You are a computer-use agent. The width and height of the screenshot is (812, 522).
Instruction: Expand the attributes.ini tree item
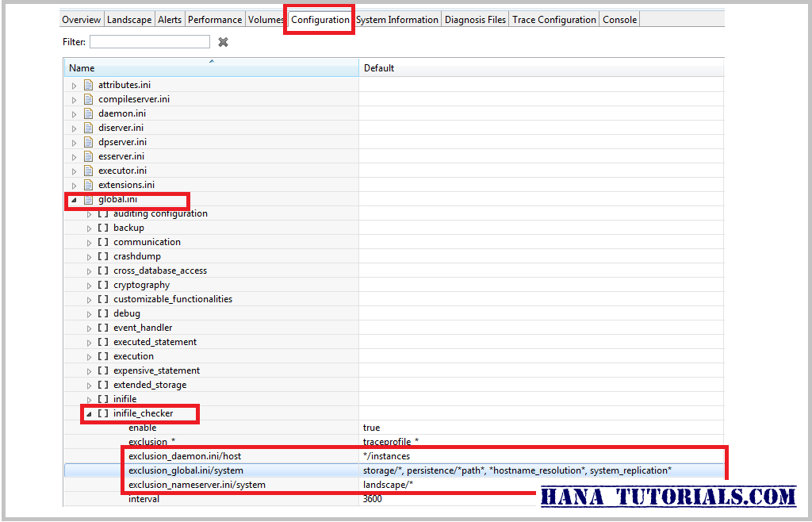(x=73, y=84)
